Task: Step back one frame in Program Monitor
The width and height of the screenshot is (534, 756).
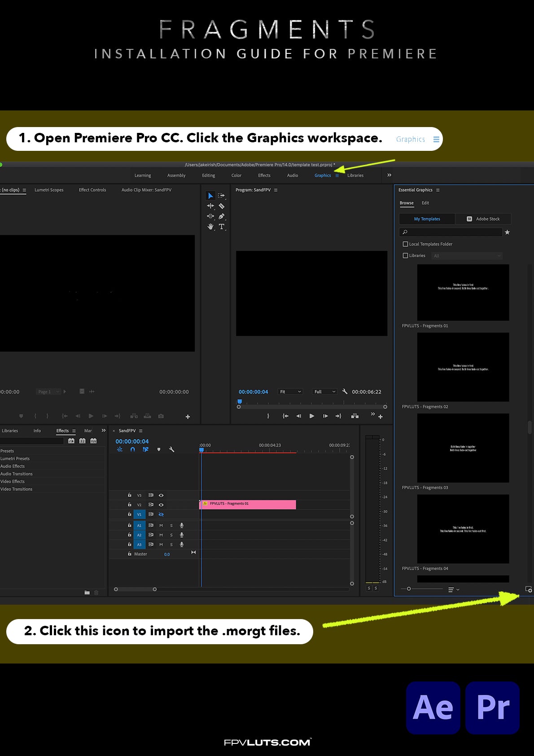Action: click(x=299, y=416)
